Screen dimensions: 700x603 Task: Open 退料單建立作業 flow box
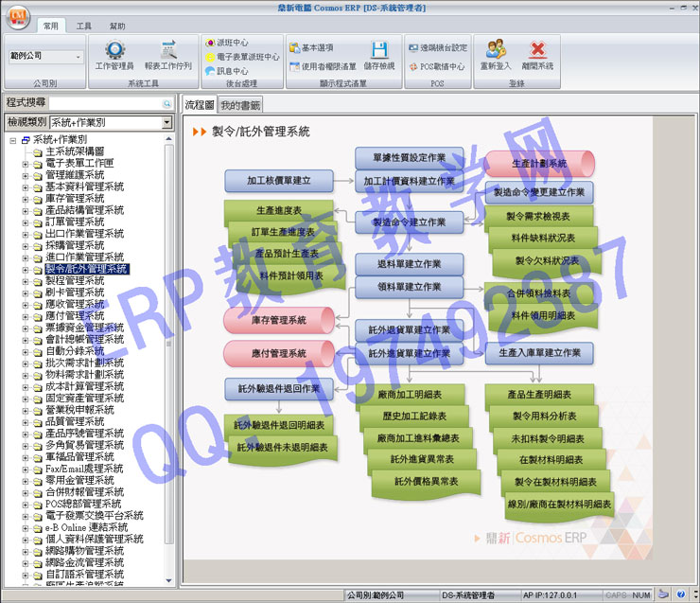click(x=410, y=264)
